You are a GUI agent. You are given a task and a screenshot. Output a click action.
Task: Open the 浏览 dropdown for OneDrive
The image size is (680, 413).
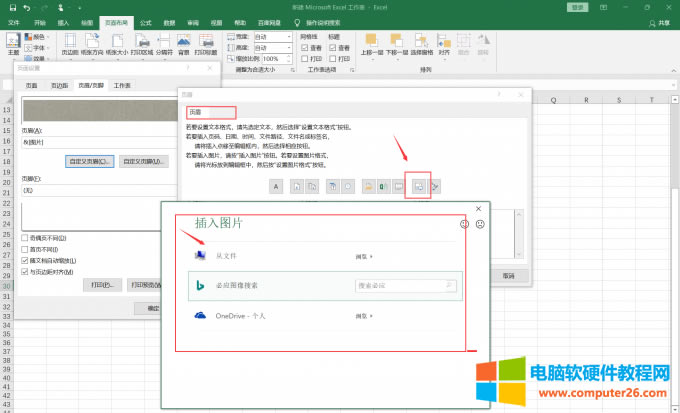(x=365, y=316)
